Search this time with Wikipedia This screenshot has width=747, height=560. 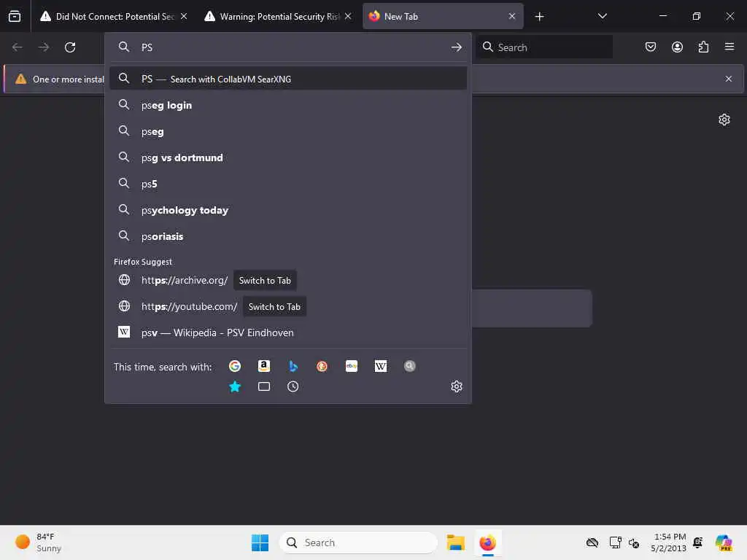tap(381, 366)
